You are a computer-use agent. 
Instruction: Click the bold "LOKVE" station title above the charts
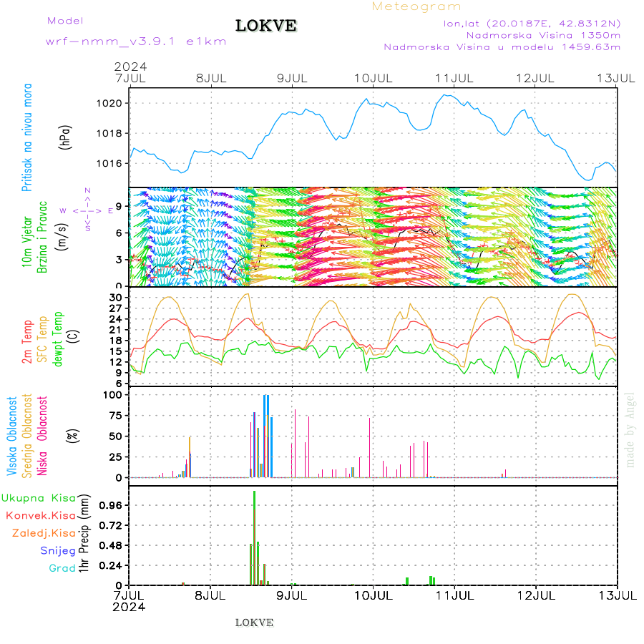[265, 26]
